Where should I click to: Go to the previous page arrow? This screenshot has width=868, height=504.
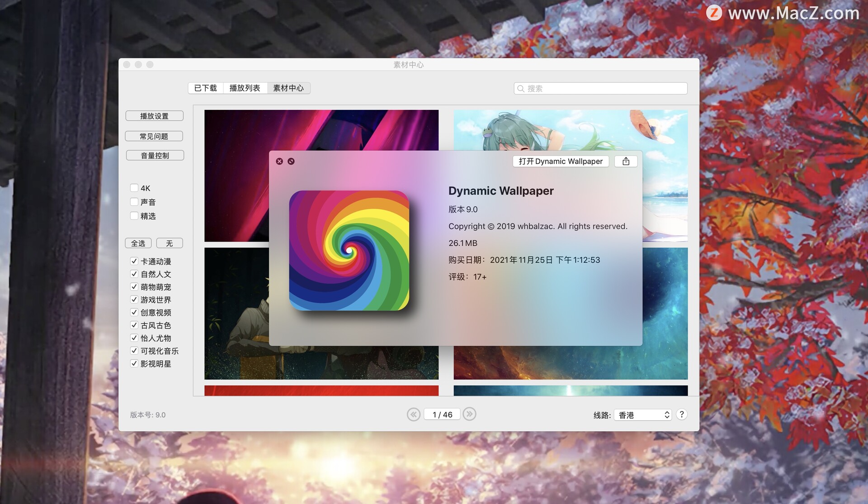click(413, 414)
